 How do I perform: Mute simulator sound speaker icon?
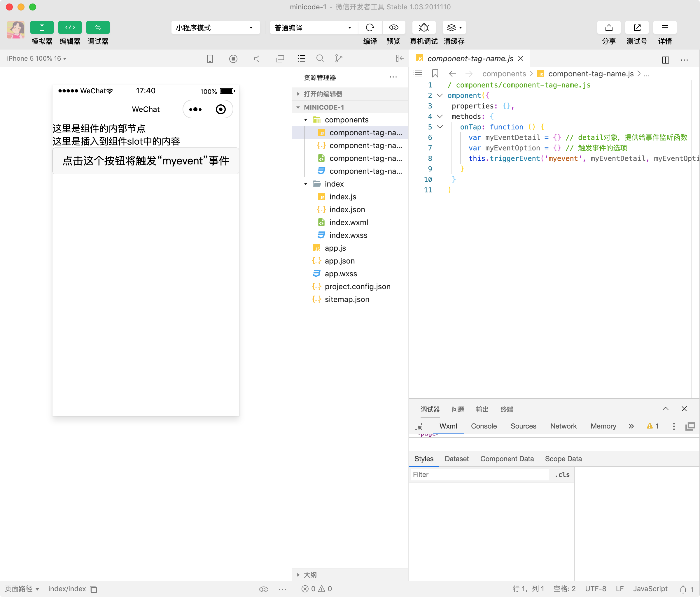[257, 59]
